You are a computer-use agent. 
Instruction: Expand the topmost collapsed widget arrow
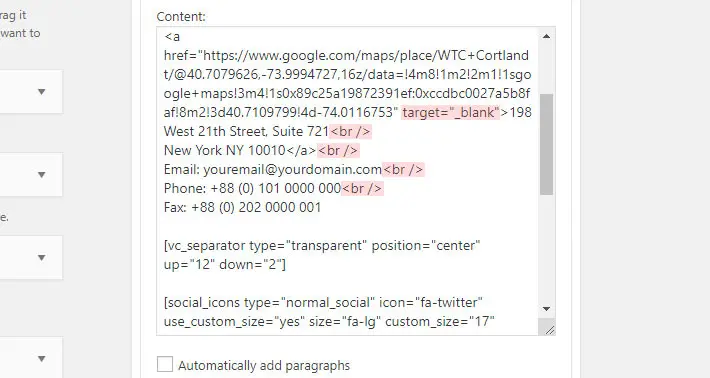tap(42, 92)
